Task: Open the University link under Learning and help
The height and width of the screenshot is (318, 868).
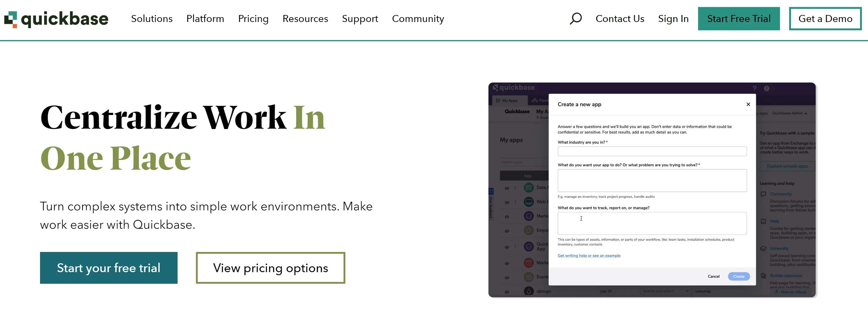Action: pyautogui.click(x=779, y=249)
